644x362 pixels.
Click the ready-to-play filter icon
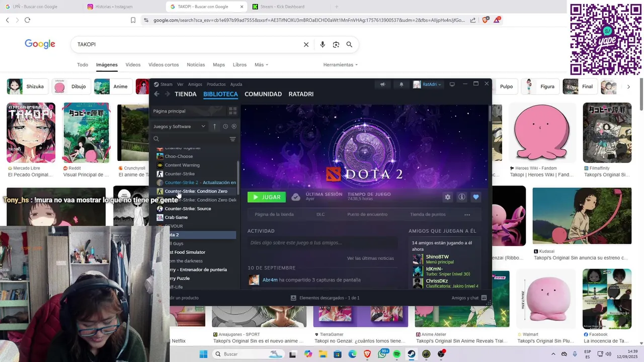click(234, 127)
